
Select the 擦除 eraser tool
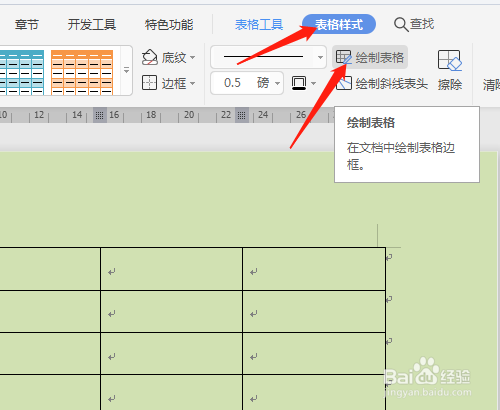(450, 71)
